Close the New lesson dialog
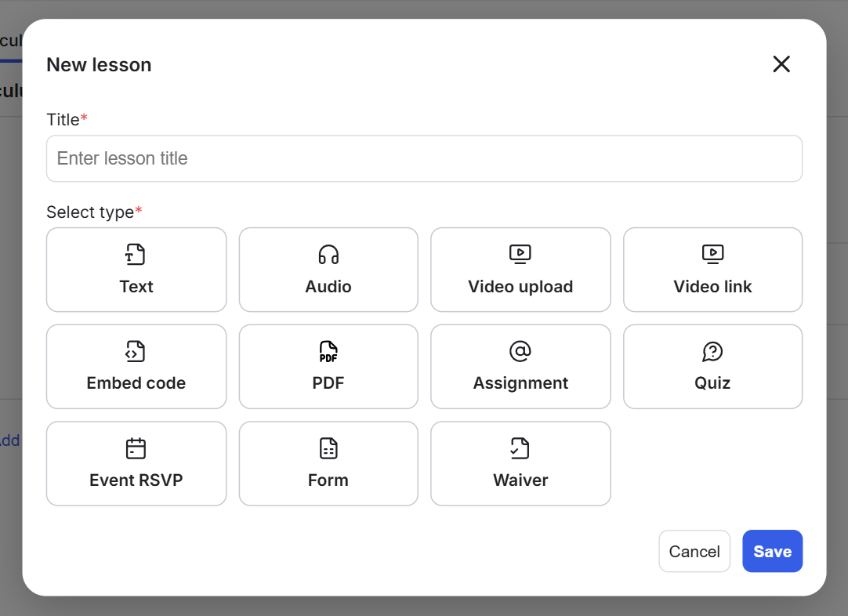848x616 pixels. (x=781, y=64)
